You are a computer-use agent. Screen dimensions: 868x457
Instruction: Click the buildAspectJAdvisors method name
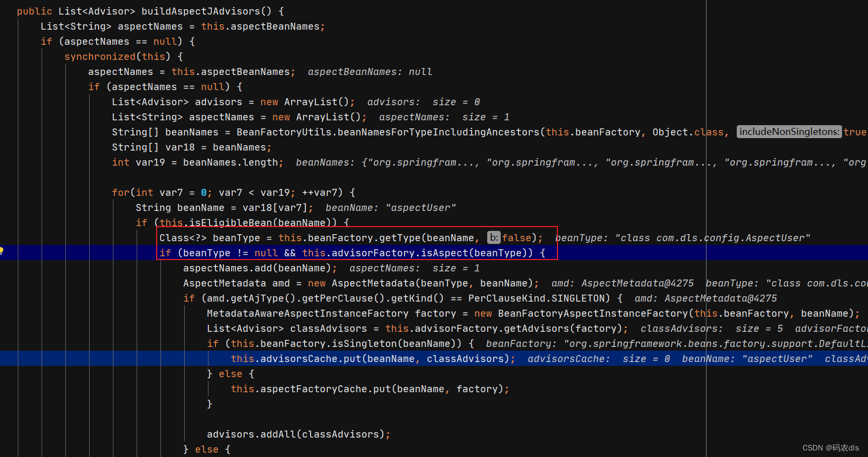click(x=200, y=11)
